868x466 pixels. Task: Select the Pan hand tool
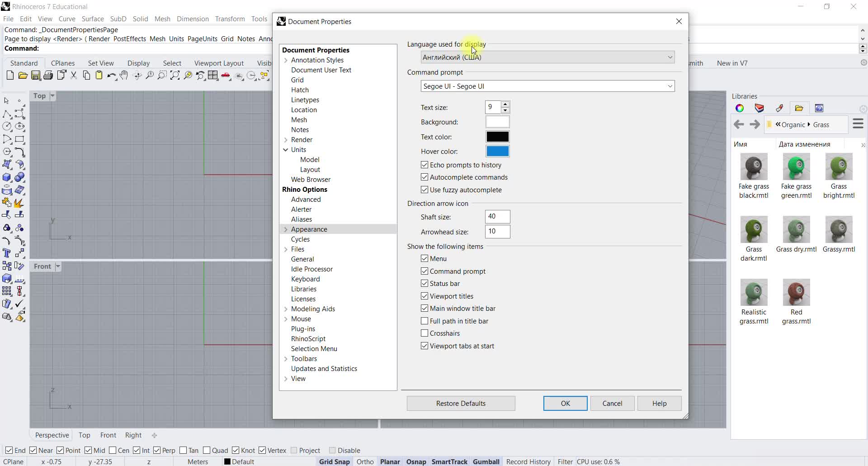coord(124,76)
